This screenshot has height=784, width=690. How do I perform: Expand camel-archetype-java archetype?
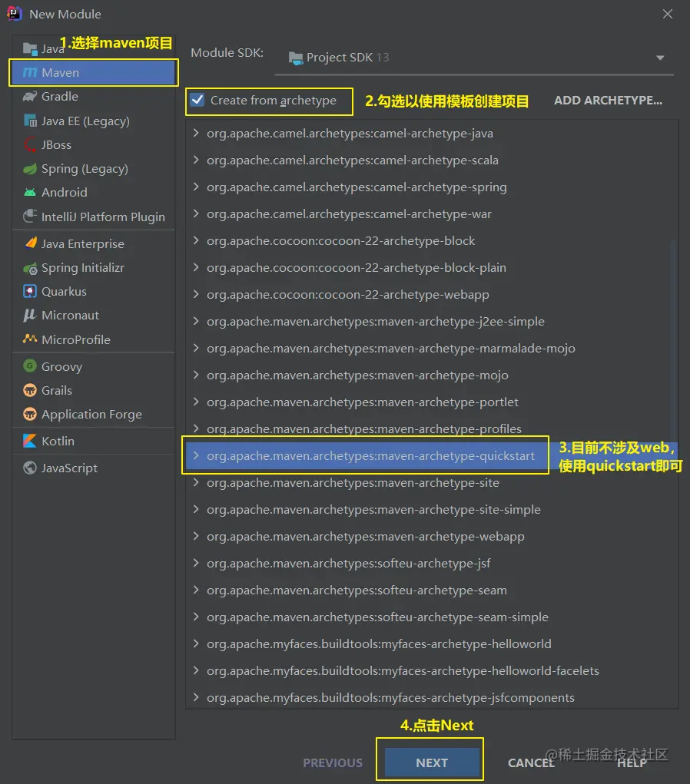click(196, 133)
